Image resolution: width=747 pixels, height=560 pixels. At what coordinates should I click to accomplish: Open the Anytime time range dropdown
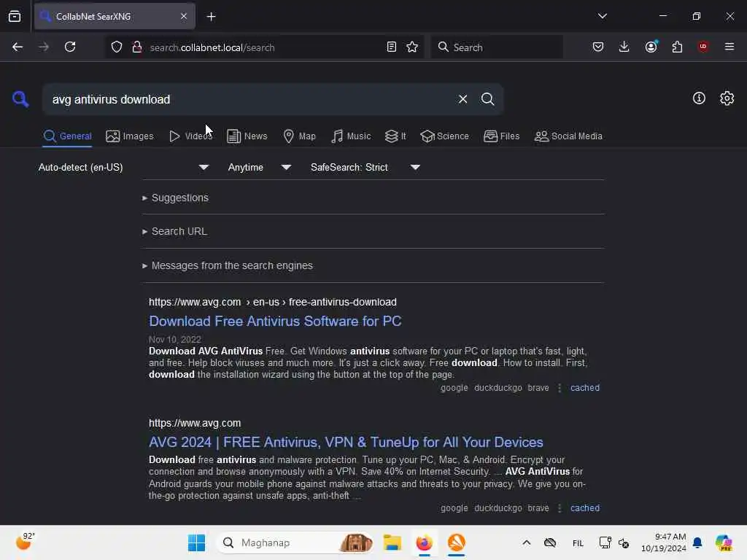259,167
